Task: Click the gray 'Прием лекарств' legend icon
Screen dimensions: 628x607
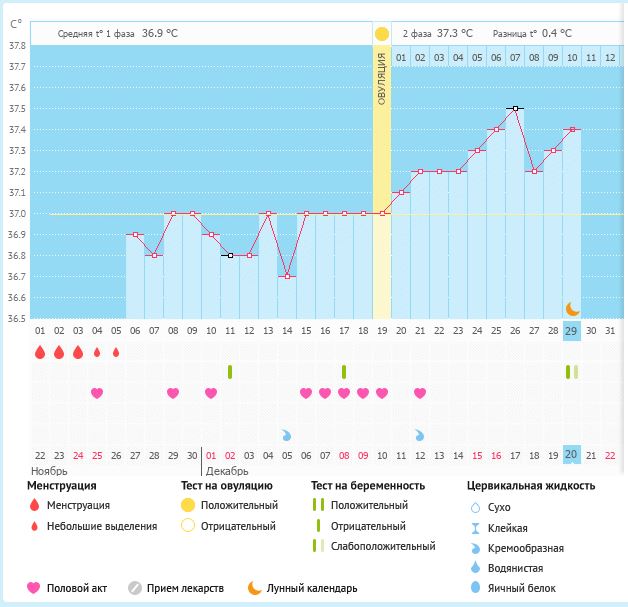Action: click(x=137, y=588)
